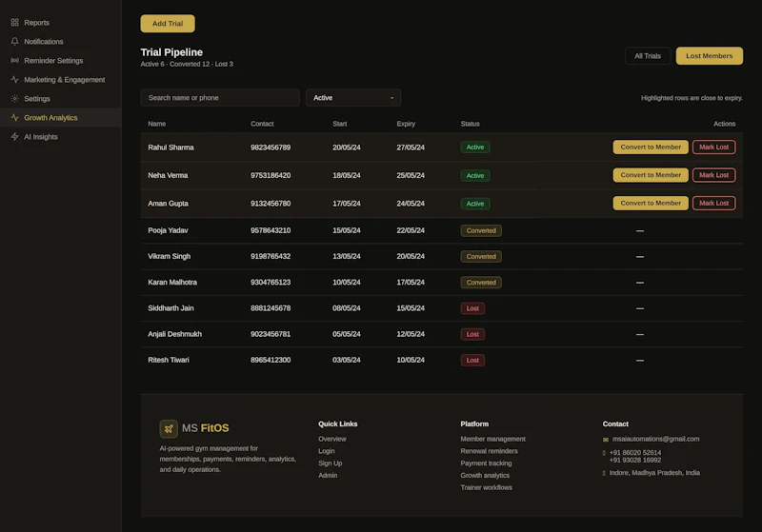
Task: Click Payment tracking in Platform list
Action: click(x=486, y=463)
